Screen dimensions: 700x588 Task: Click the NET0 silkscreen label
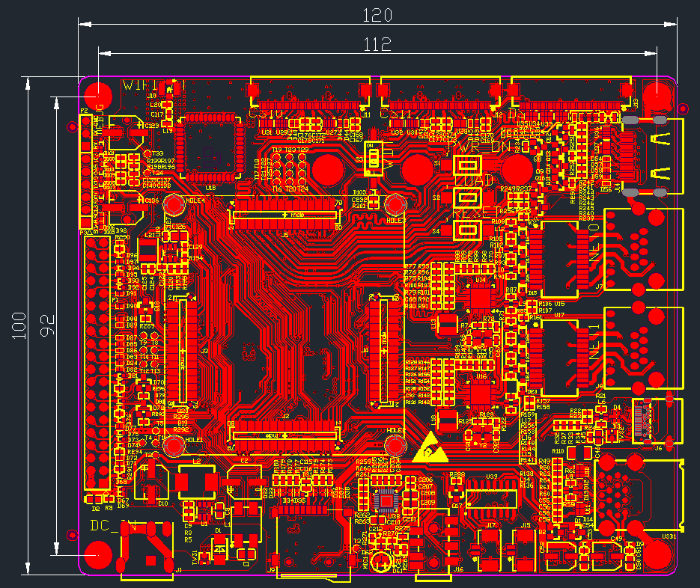tap(594, 242)
